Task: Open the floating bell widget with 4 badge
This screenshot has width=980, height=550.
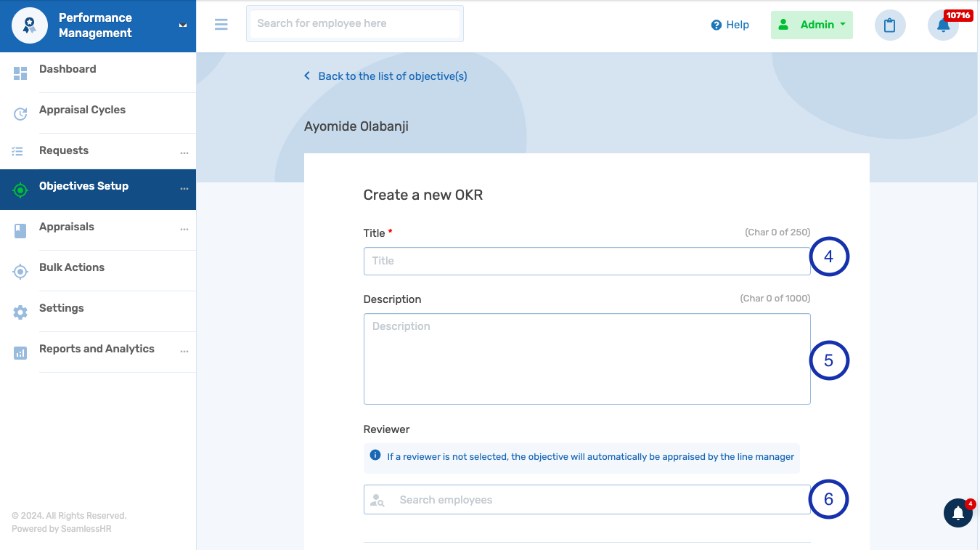Action: tap(958, 513)
